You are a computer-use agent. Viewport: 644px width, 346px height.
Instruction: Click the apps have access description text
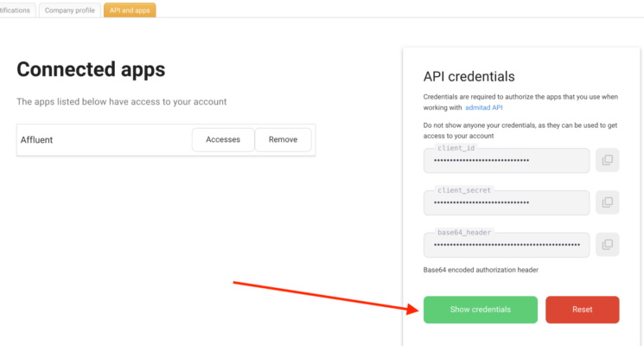[x=121, y=102]
